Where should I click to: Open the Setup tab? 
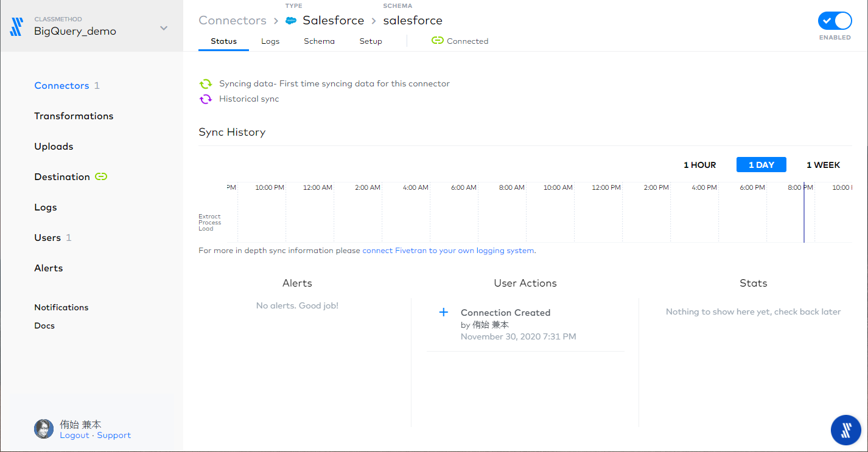coord(371,41)
